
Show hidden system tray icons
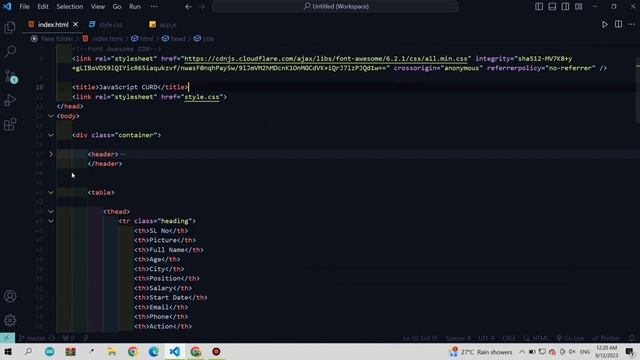[x=522, y=351]
